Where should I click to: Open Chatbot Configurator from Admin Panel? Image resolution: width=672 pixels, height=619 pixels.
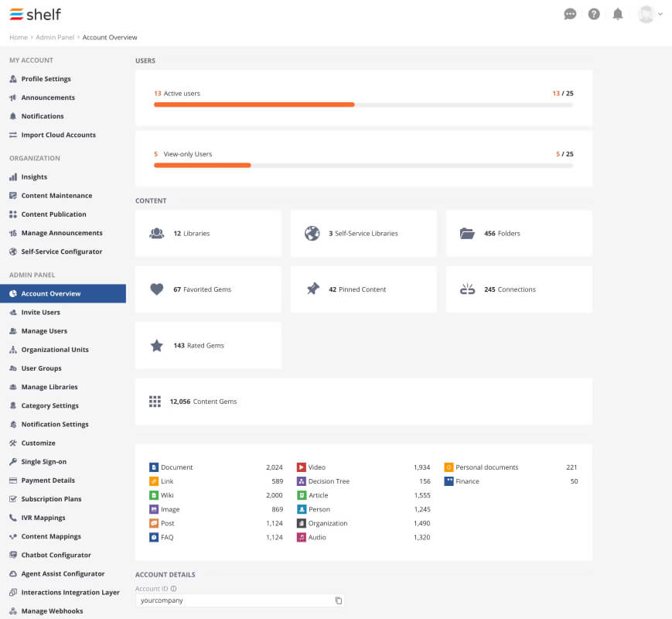click(56, 555)
